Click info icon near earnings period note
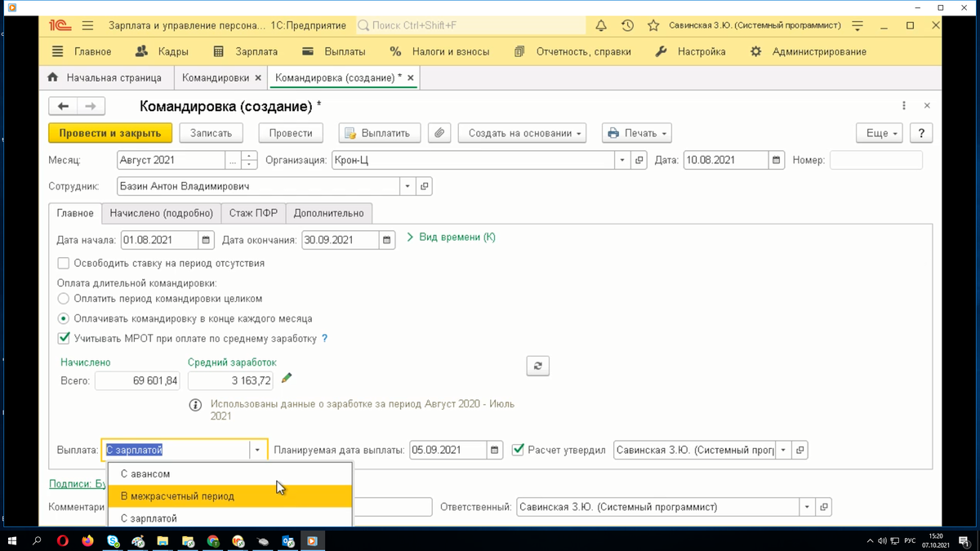Image resolution: width=980 pixels, height=551 pixels. [x=195, y=405]
